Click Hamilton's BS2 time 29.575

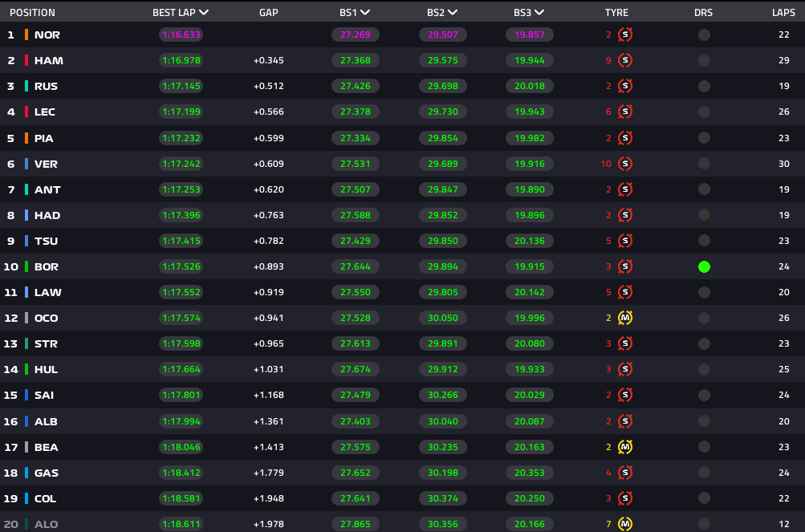tap(442, 60)
